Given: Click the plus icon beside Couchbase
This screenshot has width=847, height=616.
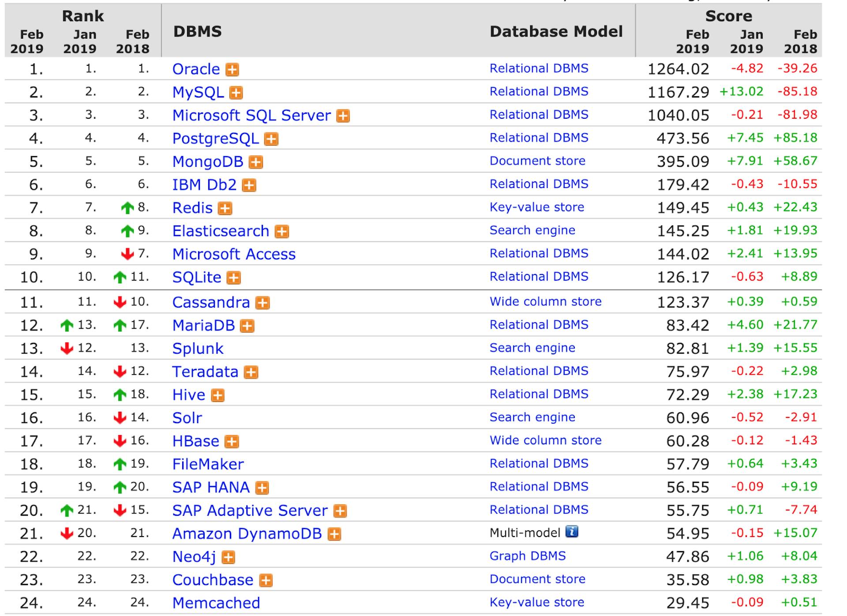Looking at the screenshot, I should pyautogui.click(x=266, y=580).
